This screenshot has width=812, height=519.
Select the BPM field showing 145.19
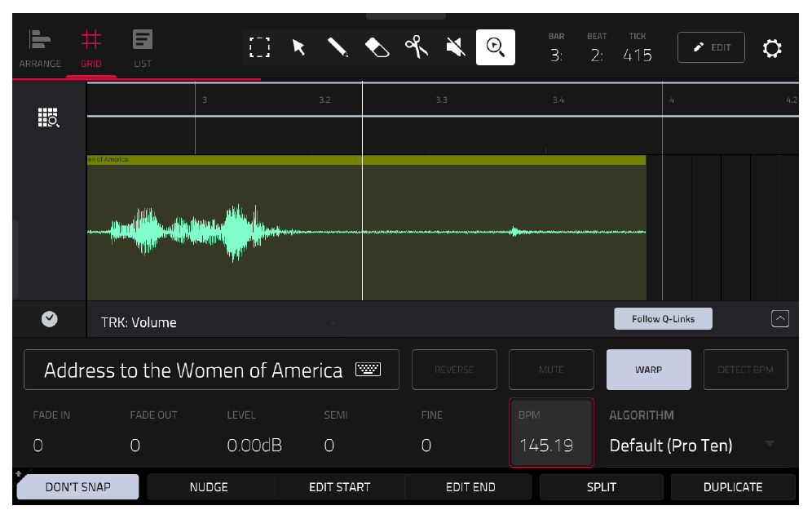coord(551,432)
